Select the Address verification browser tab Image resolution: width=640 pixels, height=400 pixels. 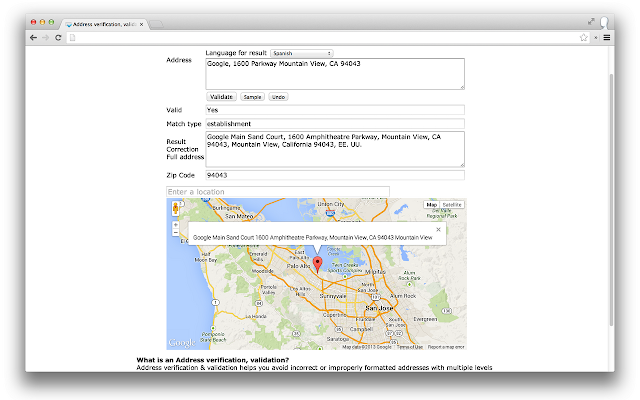tap(104, 24)
